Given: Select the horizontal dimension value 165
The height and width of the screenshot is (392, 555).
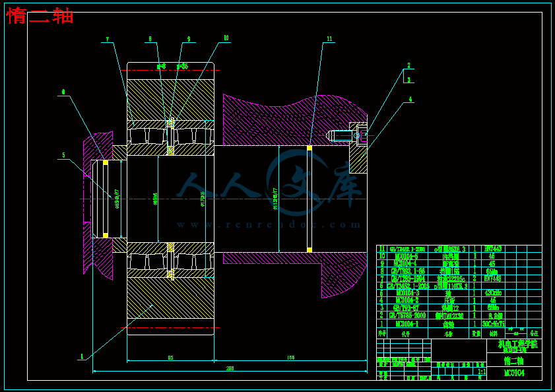Looking at the screenshot, I should pos(290,358).
